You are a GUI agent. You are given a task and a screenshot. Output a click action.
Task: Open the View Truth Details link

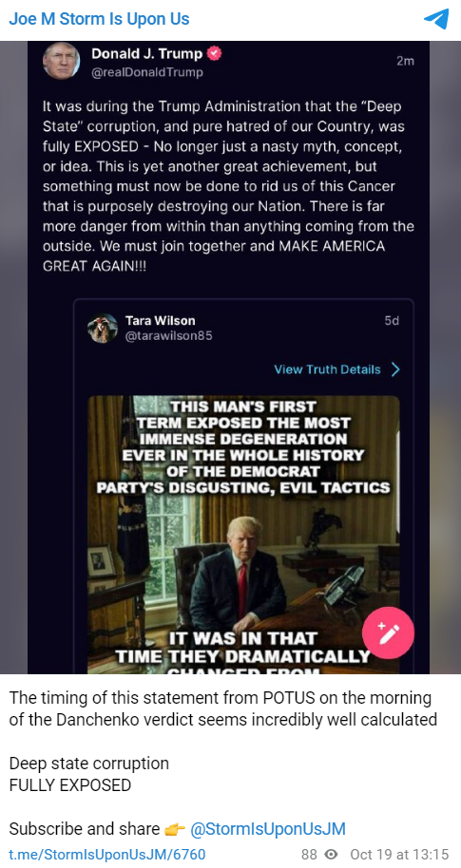tap(328, 369)
